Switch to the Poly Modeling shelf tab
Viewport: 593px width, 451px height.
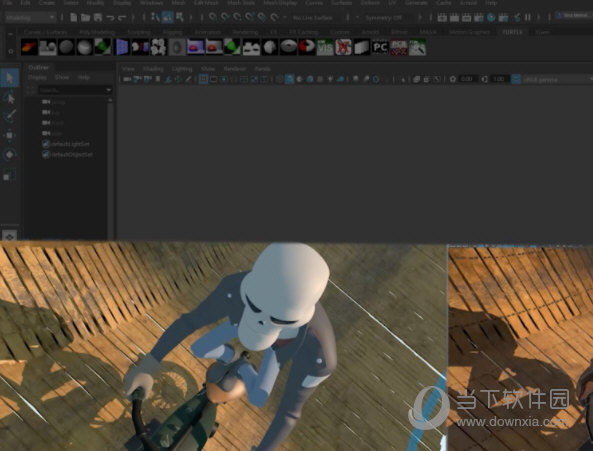pyautogui.click(x=97, y=32)
